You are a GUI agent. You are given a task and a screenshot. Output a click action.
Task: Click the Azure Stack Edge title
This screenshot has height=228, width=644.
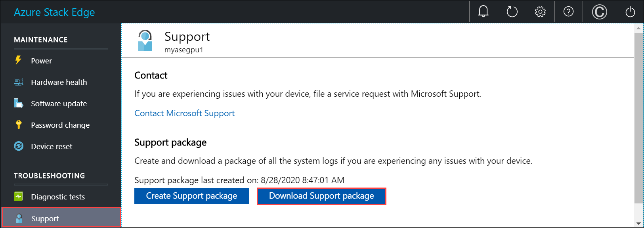54,12
